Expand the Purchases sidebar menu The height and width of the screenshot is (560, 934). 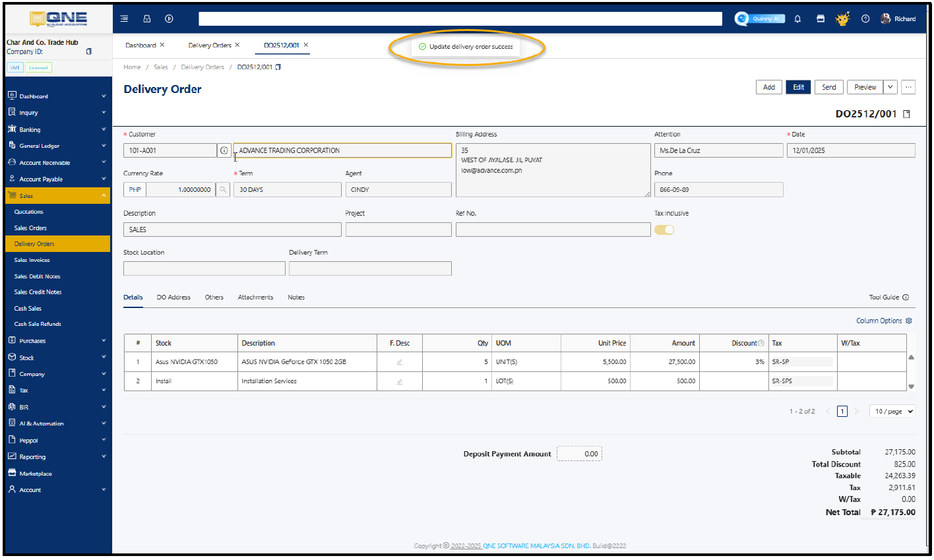pos(57,341)
